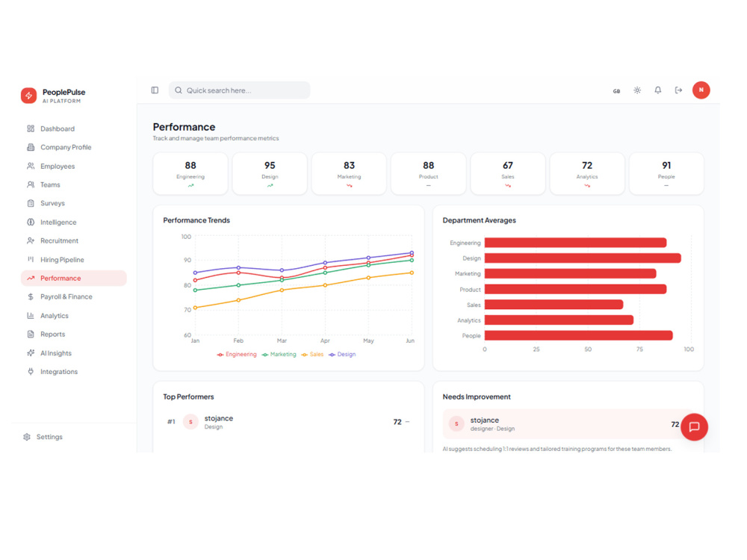Image resolution: width=747 pixels, height=560 pixels.
Task: Open Dashboard from the sidebar
Action: [x=74, y=128]
